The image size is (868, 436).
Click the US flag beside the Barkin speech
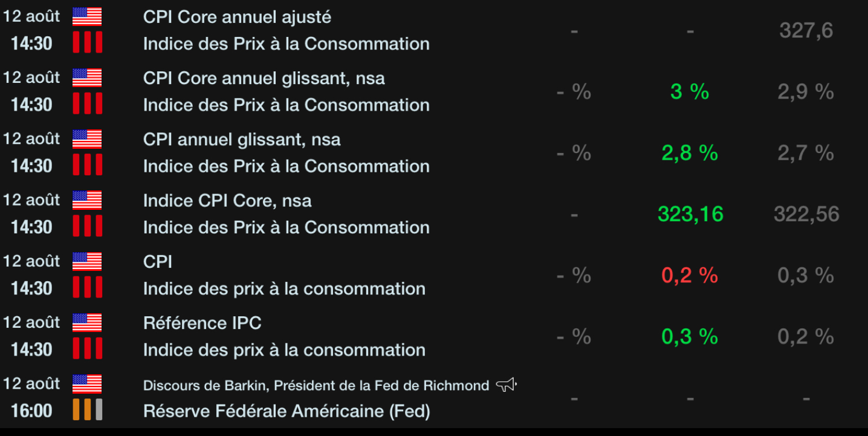(x=87, y=383)
